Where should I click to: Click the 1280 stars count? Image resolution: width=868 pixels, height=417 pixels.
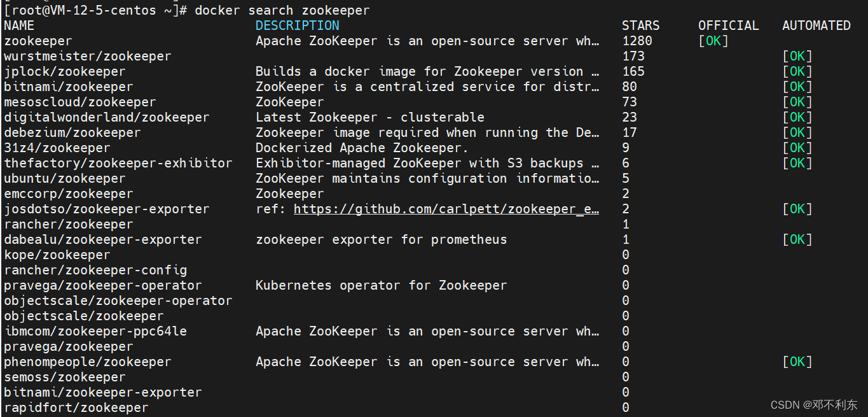[x=637, y=41]
